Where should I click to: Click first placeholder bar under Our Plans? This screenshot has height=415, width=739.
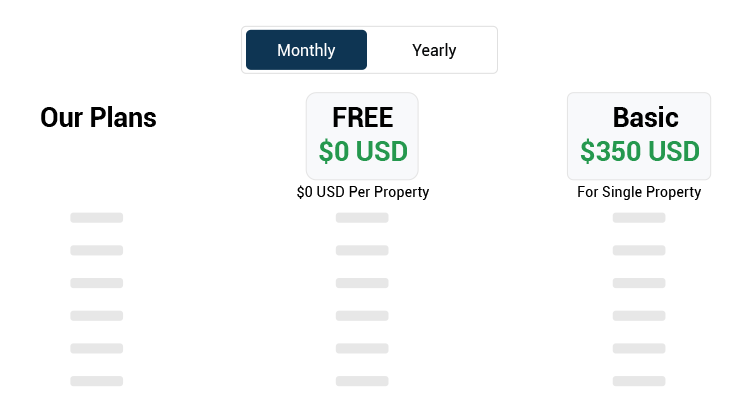click(97, 218)
